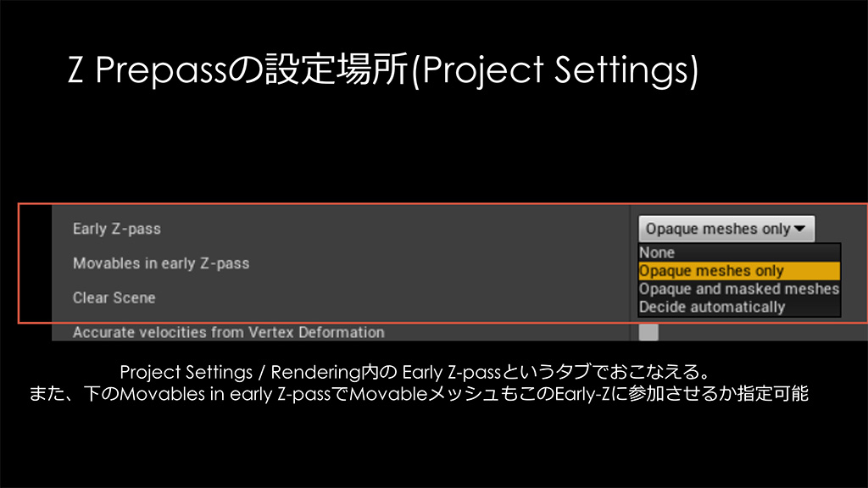
Task: Click (Project Settings) in the slide title
Action: tap(554, 71)
